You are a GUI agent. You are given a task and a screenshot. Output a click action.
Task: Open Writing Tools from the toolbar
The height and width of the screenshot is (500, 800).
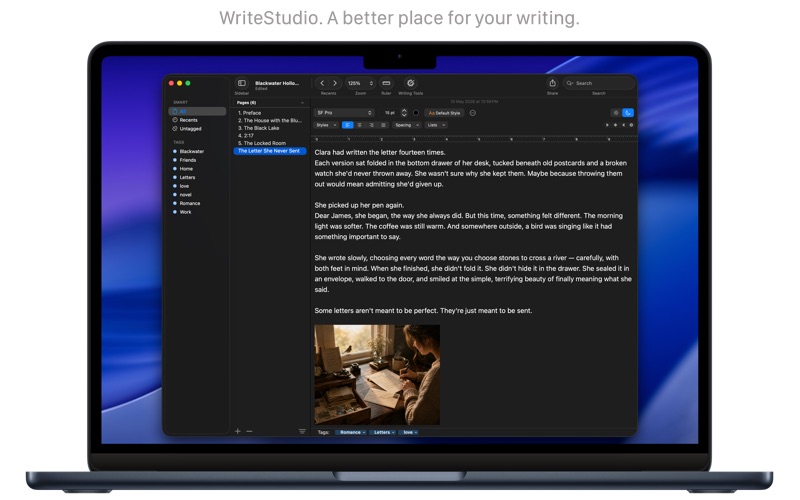[410, 83]
